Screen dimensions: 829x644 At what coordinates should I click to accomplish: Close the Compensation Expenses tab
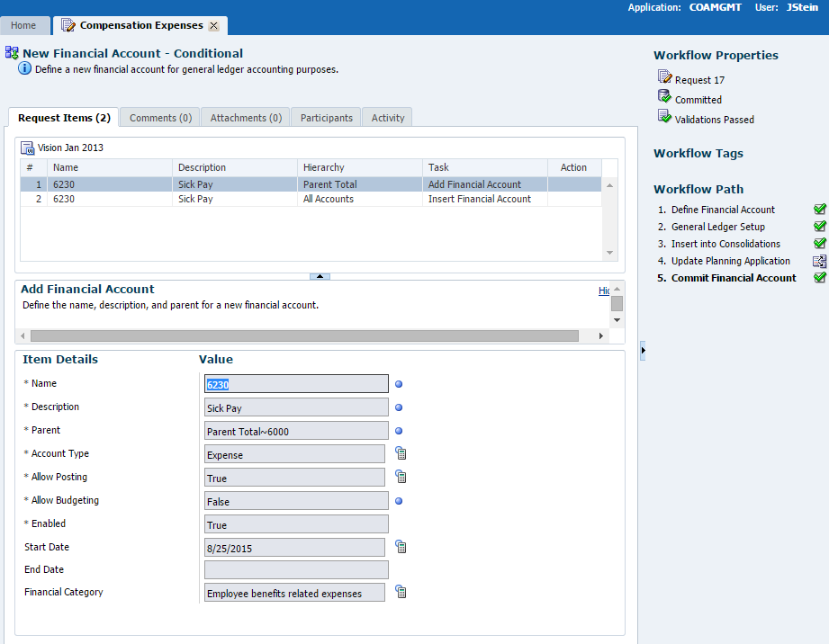coord(213,26)
